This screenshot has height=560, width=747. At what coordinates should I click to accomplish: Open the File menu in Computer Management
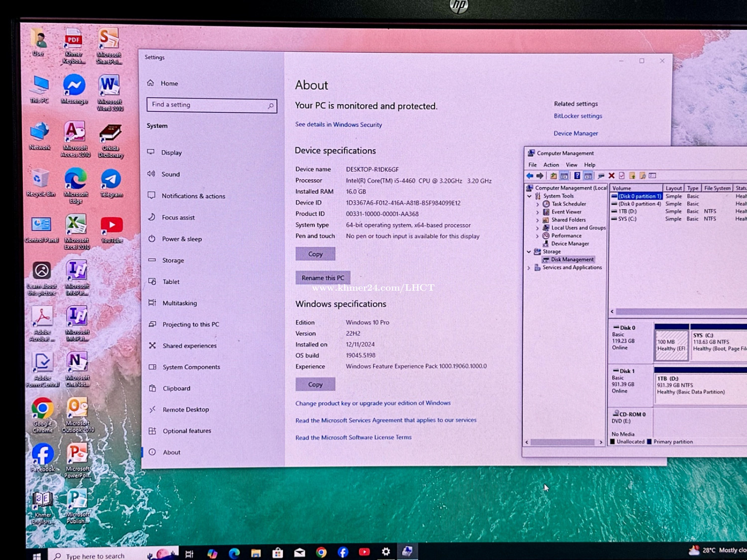point(532,165)
